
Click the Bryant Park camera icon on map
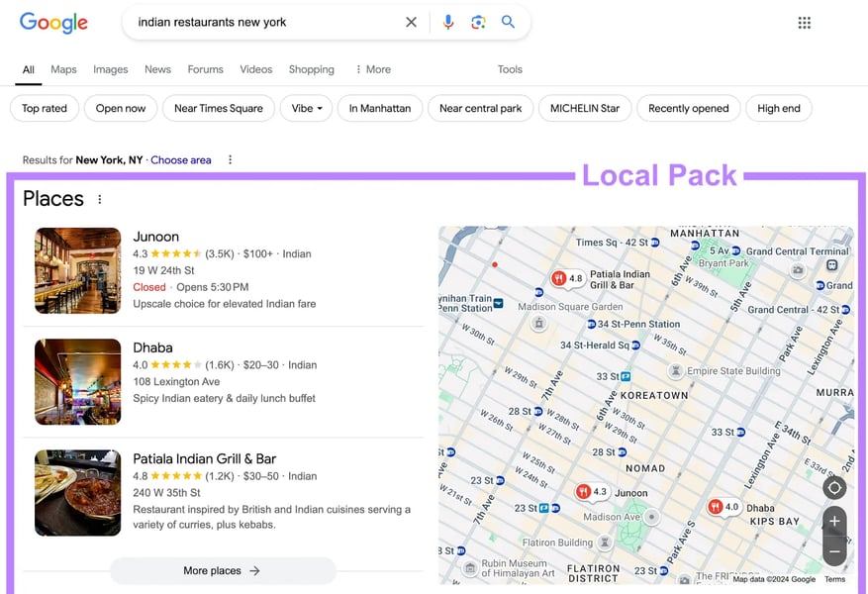[797, 270]
